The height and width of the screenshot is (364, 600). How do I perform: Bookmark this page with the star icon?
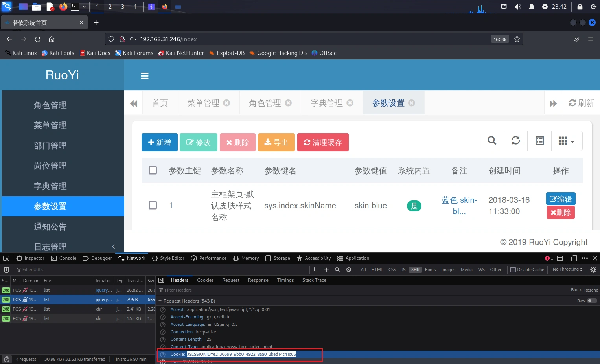pyautogui.click(x=517, y=39)
